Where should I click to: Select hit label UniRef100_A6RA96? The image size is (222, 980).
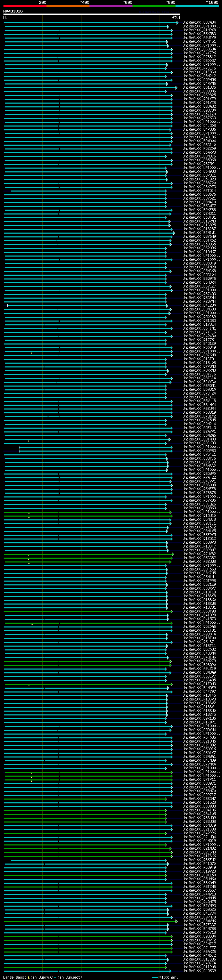pyautogui.click(x=199, y=248)
